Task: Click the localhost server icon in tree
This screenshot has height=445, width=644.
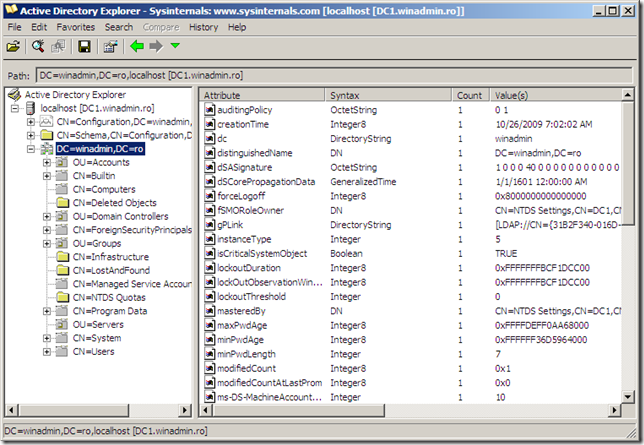Action: [x=30, y=108]
